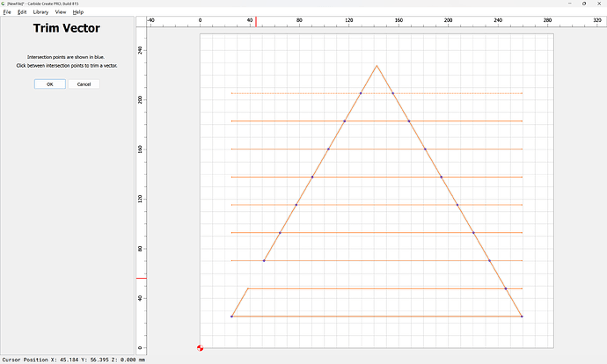Confirm trim with OK button
The image size is (607, 364).
coord(50,84)
